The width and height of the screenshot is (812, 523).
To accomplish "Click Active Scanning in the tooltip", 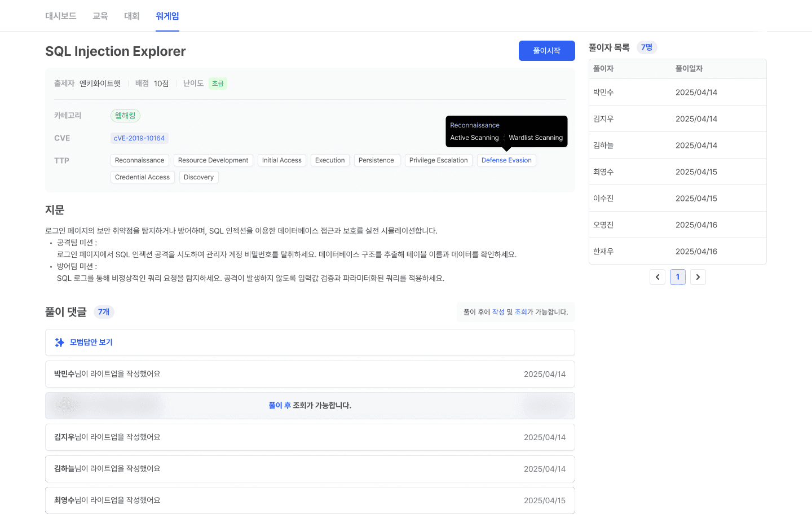I will tap(474, 138).
